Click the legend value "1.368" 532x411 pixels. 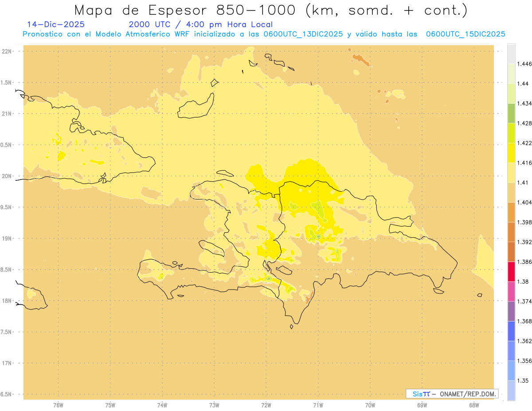pos(525,321)
